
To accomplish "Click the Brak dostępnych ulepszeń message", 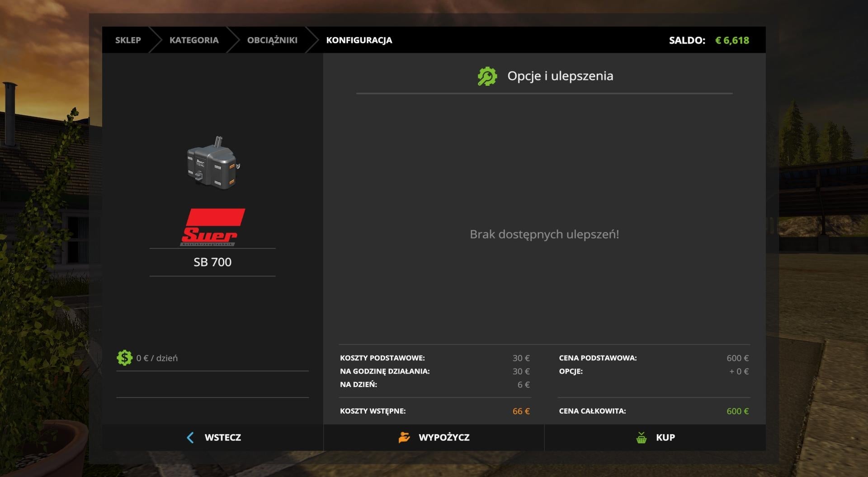I will click(x=544, y=234).
